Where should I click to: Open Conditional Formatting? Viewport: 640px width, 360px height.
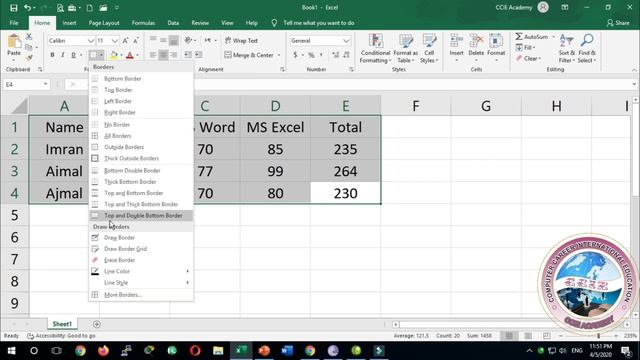pyautogui.click(x=376, y=49)
